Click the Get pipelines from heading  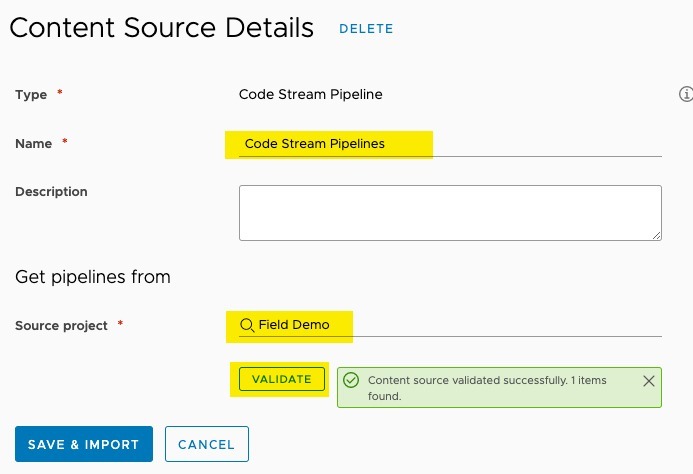(x=93, y=277)
